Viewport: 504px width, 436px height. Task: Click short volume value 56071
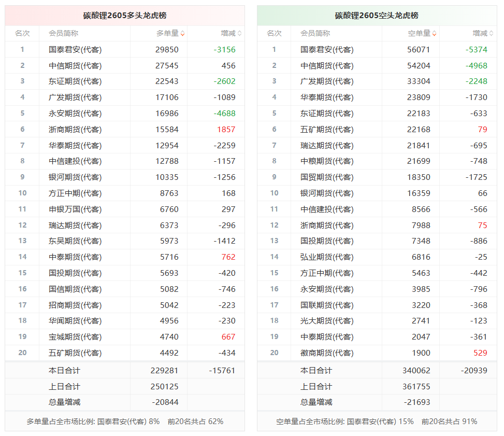pyautogui.click(x=419, y=50)
